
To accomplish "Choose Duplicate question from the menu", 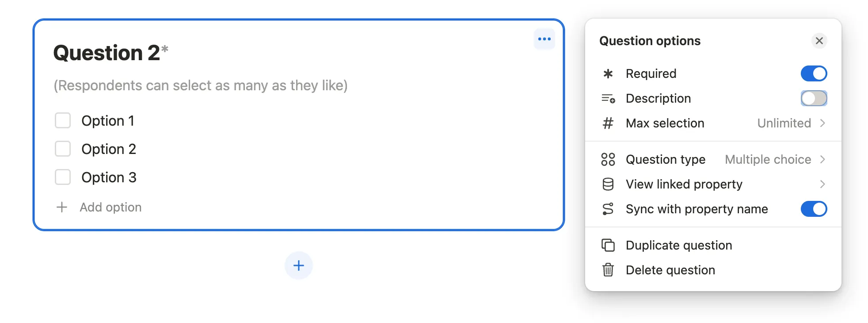I will (679, 245).
